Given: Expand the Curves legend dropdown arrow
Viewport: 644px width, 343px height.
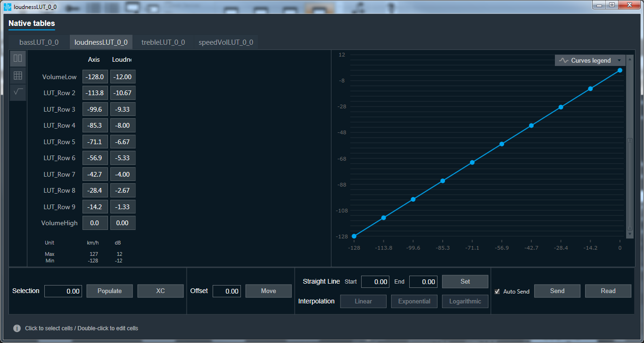Looking at the screenshot, I should pyautogui.click(x=619, y=60).
